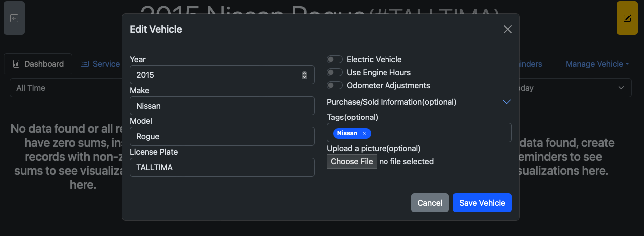Click into the Make text field
644x236 pixels.
pos(222,106)
